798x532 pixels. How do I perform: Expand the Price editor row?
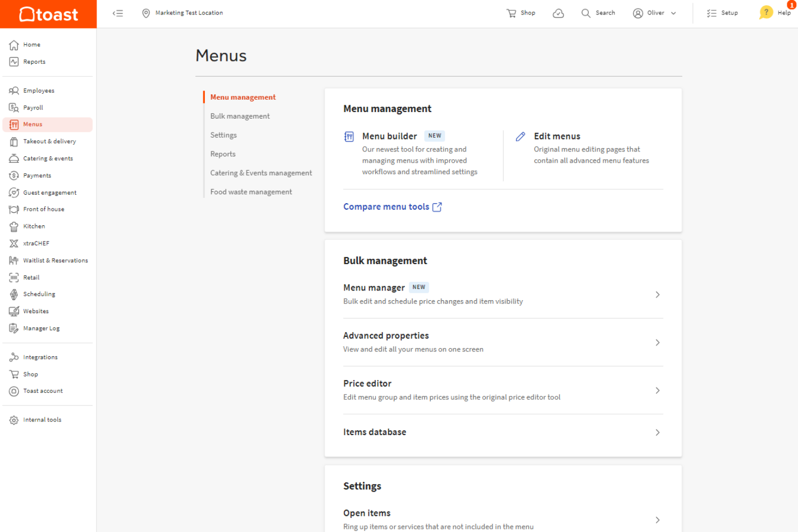(x=657, y=390)
